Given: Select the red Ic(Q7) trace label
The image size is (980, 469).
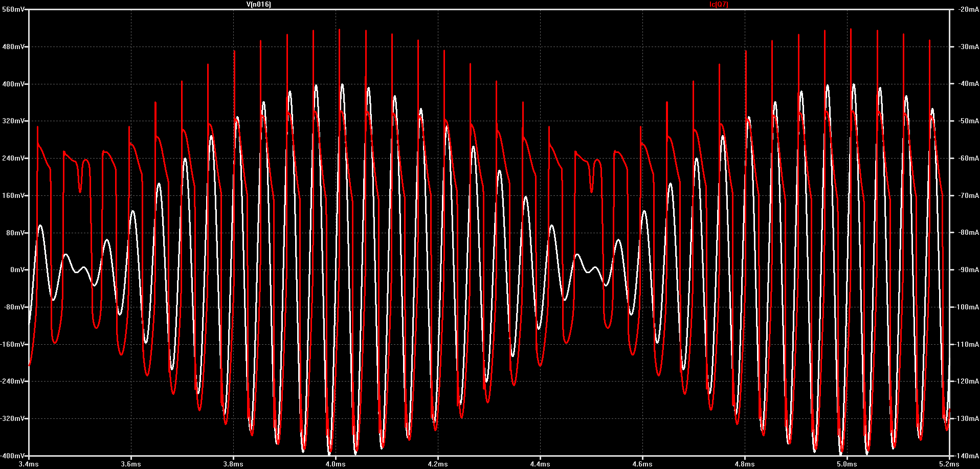Looking at the screenshot, I should pyautogui.click(x=719, y=4).
